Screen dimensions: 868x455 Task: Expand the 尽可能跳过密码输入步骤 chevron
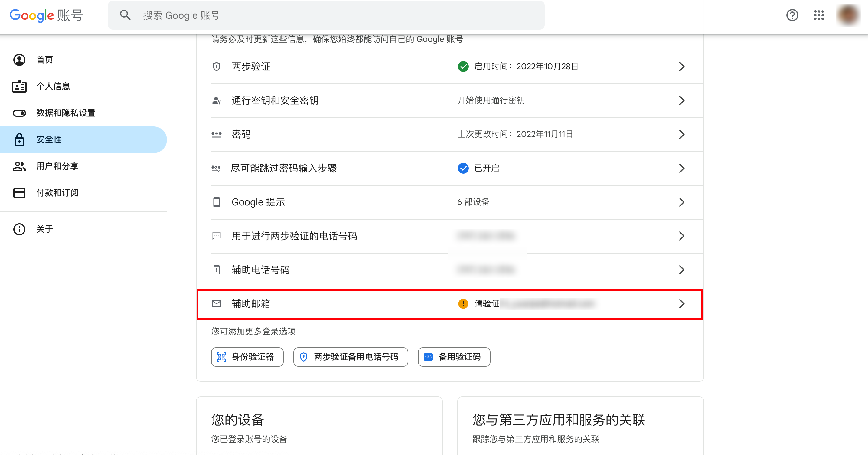pyautogui.click(x=681, y=168)
